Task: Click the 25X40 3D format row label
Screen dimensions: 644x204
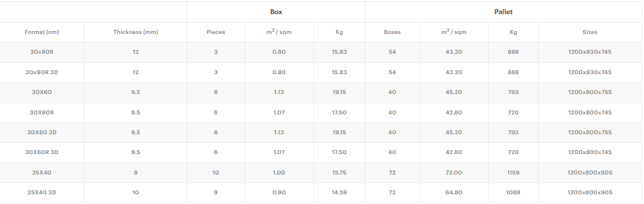Action: (x=42, y=192)
